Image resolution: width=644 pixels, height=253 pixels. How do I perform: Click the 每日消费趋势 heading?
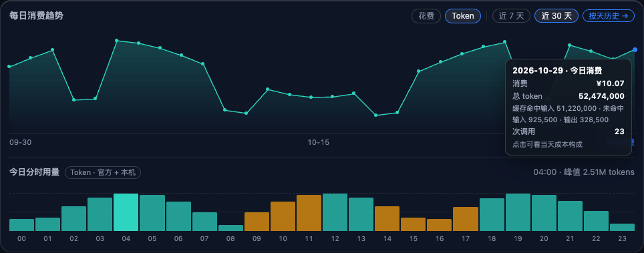point(36,16)
